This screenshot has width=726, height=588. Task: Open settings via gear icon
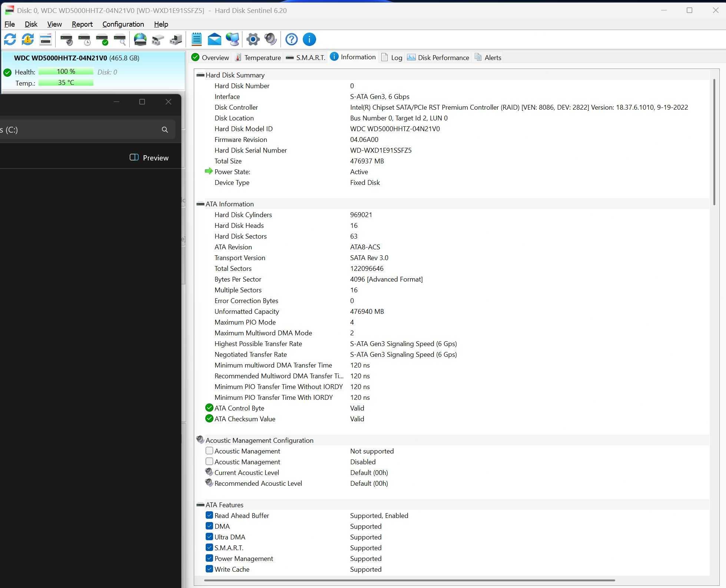253,39
